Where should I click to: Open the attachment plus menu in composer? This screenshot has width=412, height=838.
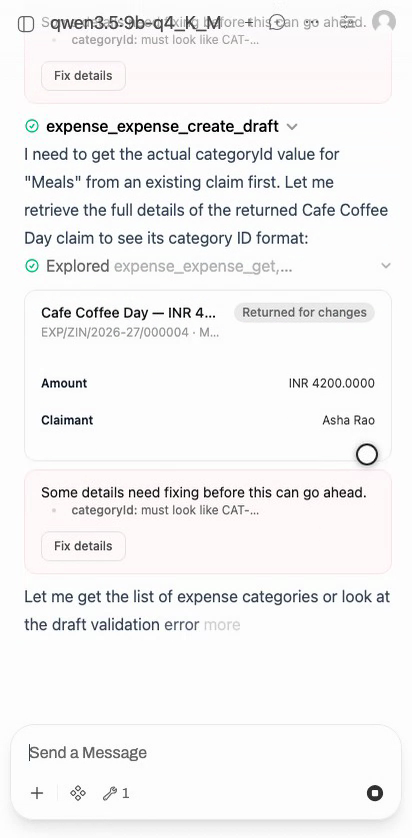[x=37, y=793]
